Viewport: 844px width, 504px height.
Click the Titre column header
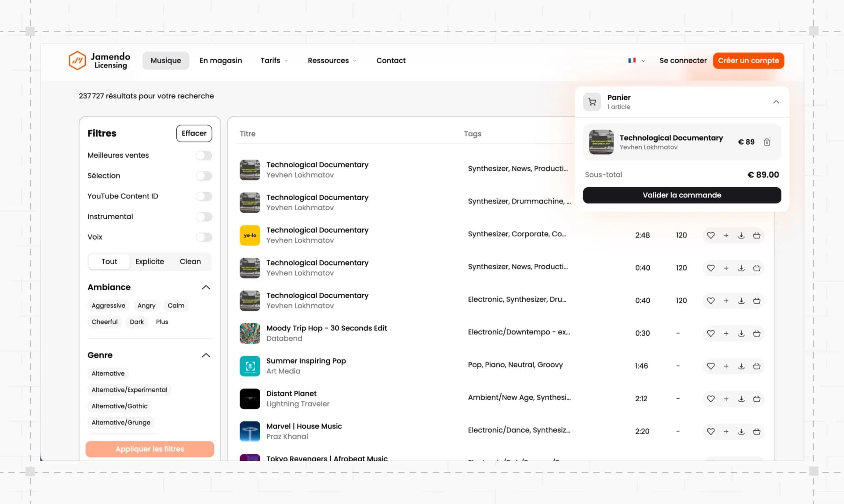[247, 134]
